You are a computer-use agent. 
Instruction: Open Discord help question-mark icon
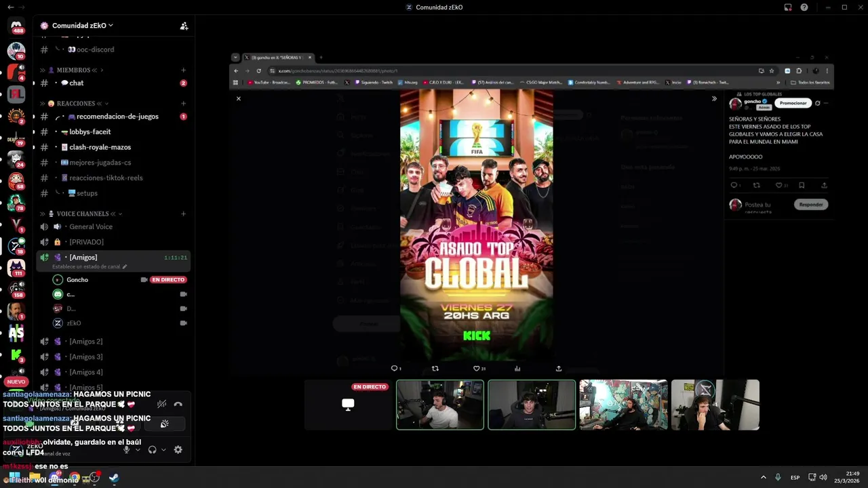804,7
